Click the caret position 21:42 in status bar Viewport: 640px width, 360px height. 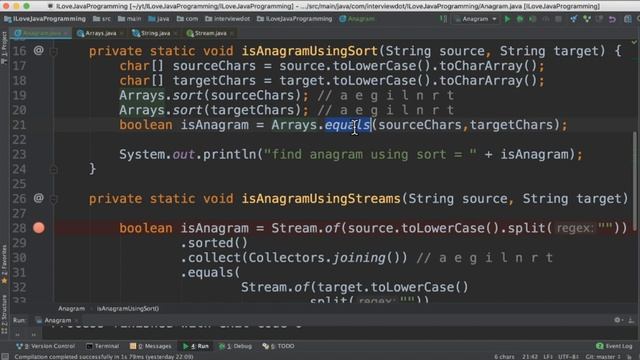pos(529,357)
